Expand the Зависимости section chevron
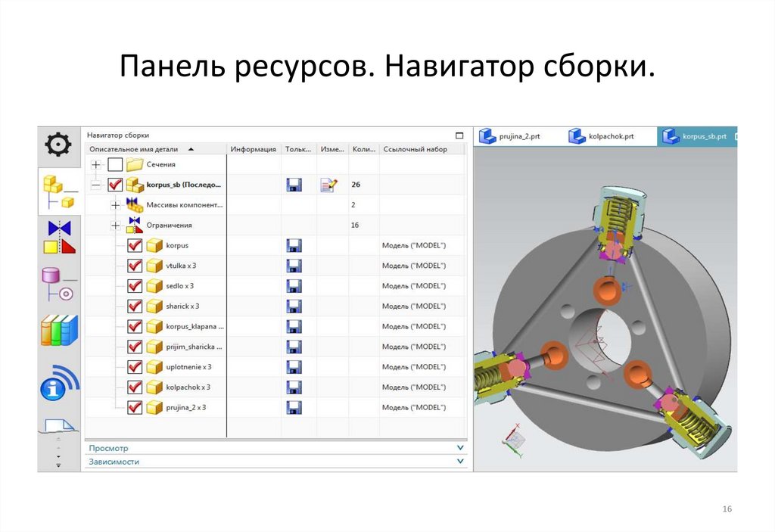 (x=460, y=461)
